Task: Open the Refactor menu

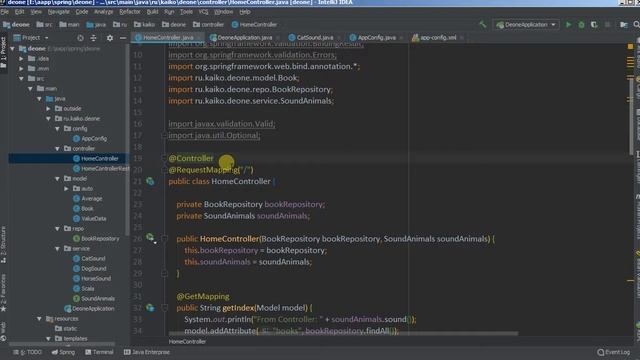Action: pos(130,12)
